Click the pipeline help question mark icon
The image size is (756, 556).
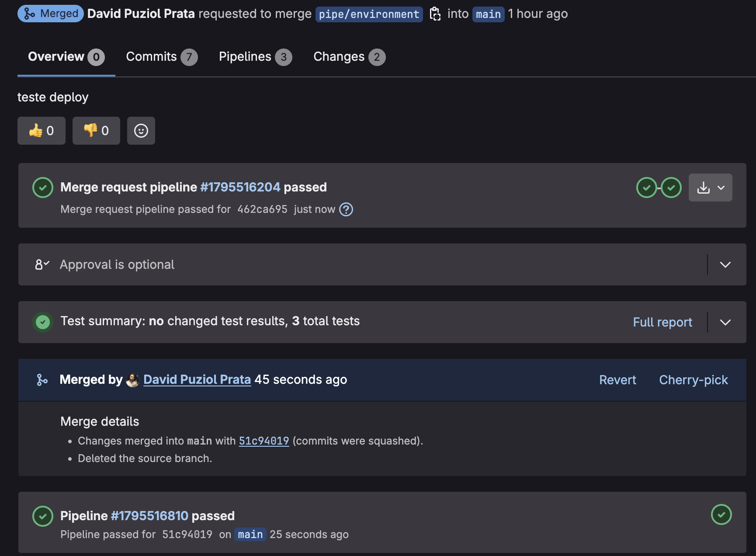pos(346,209)
